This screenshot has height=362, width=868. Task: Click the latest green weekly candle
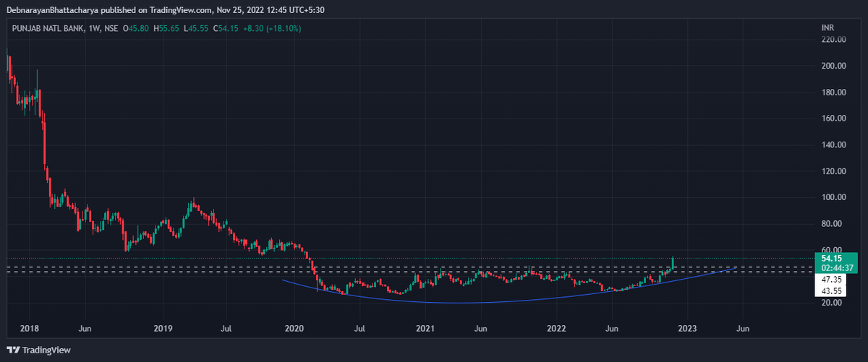click(673, 263)
